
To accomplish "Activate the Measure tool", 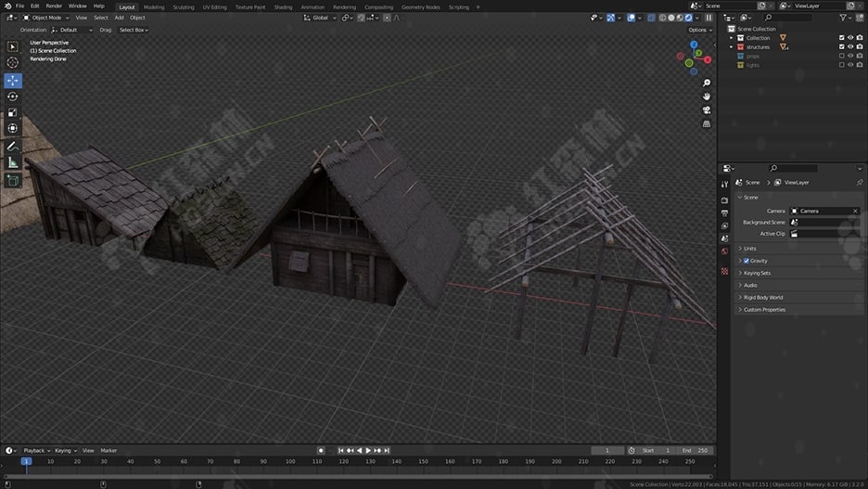I will coord(13,162).
